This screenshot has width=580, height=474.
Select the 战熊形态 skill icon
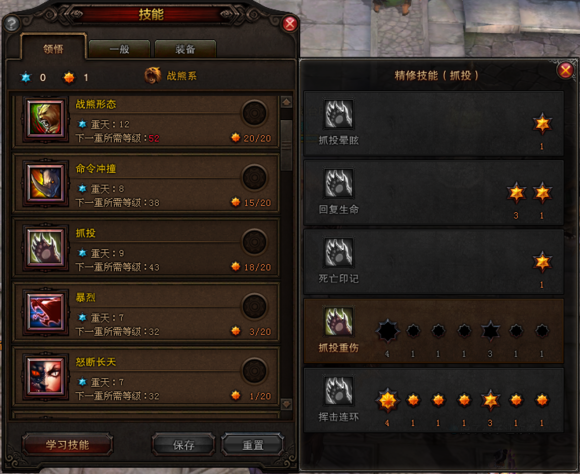tap(45, 119)
